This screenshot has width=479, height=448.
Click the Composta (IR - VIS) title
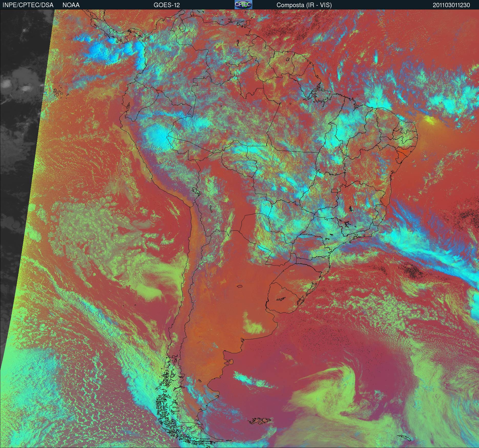point(304,5)
